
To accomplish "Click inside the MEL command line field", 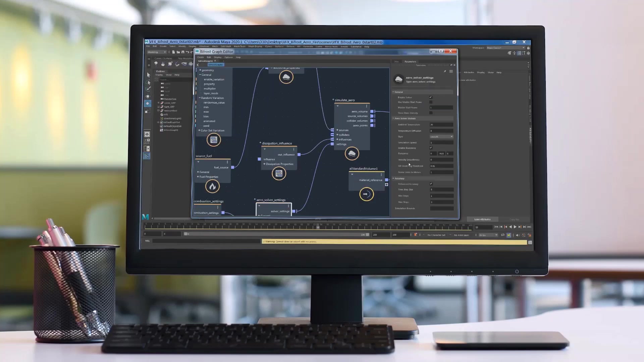I will (201, 241).
